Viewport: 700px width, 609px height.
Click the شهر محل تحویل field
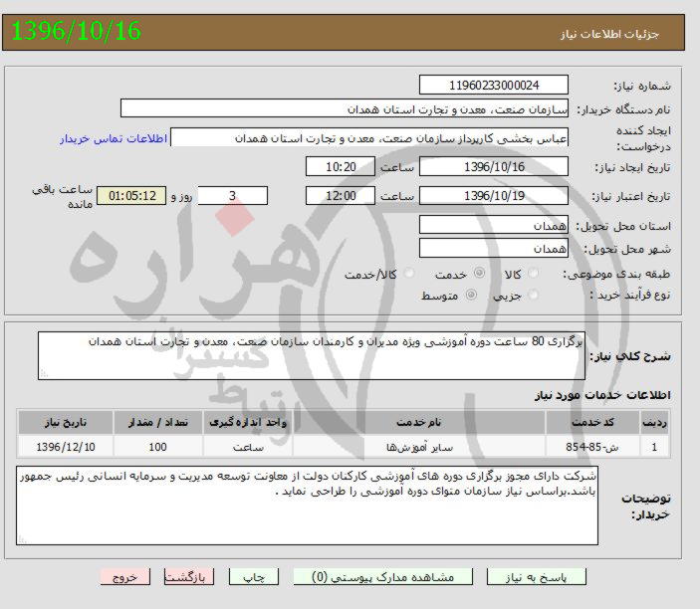pyautogui.click(x=494, y=248)
